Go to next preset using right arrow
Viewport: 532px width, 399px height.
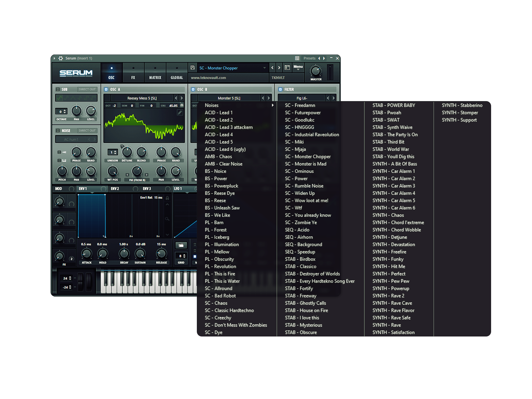(279, 68)
